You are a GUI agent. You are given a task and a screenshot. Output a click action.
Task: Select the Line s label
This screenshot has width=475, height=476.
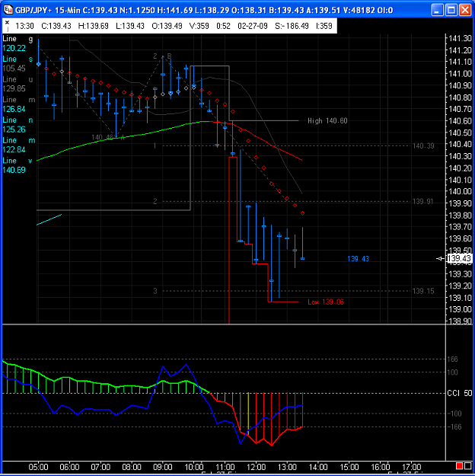click(18, 59)
